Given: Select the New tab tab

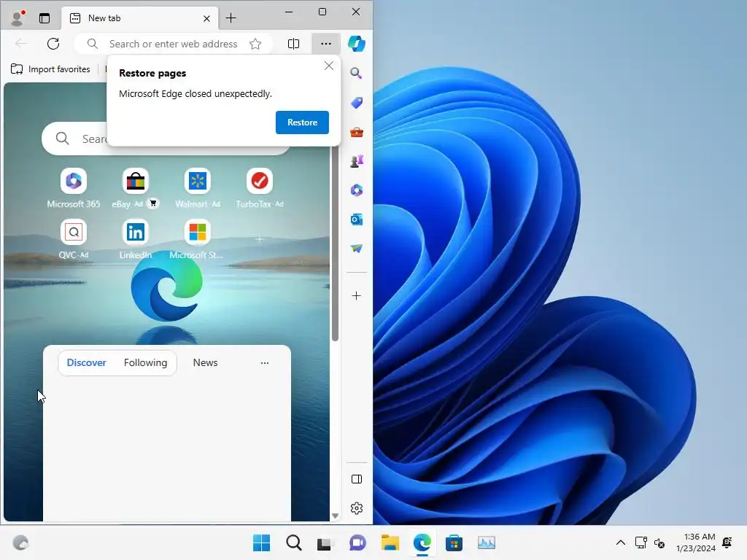Looking at the screenshot, I should 139,18.
